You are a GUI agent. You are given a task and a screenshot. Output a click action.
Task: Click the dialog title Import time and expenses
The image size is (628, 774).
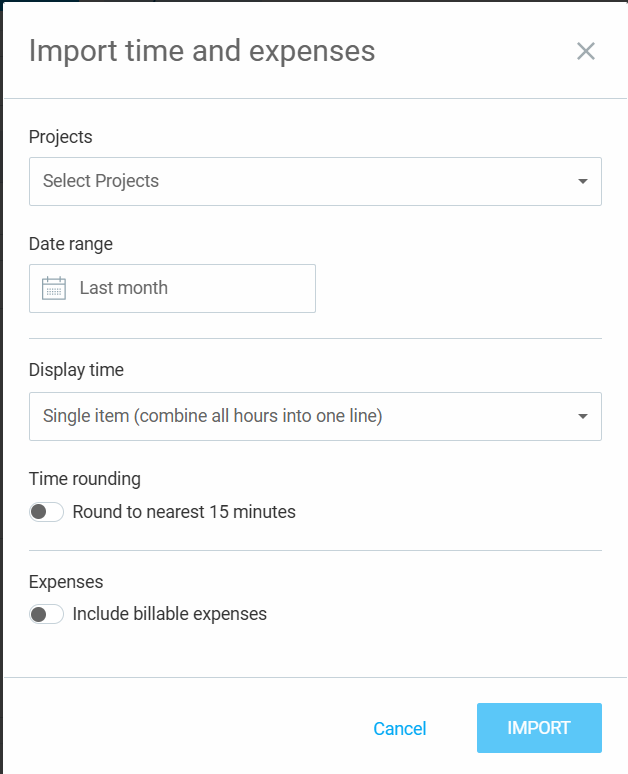202,51
